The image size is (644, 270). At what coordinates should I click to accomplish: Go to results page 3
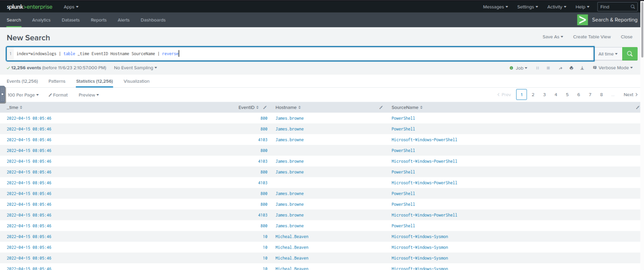point(544,94)
